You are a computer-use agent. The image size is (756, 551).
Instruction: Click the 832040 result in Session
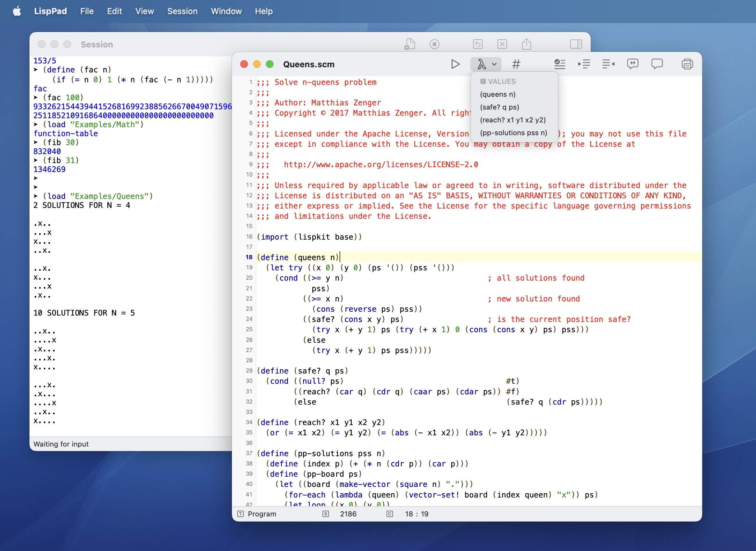[x=47, y=152]
